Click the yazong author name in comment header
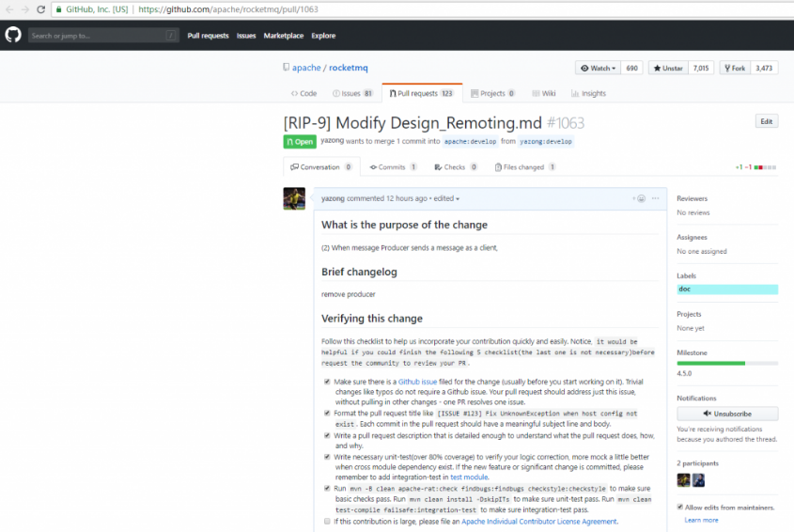 [x=333, y=198]
